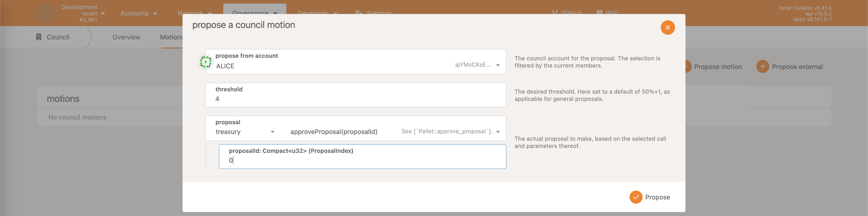Open the approveProposal call dropdown
This screenshot has height=216, width=868.
498,132
